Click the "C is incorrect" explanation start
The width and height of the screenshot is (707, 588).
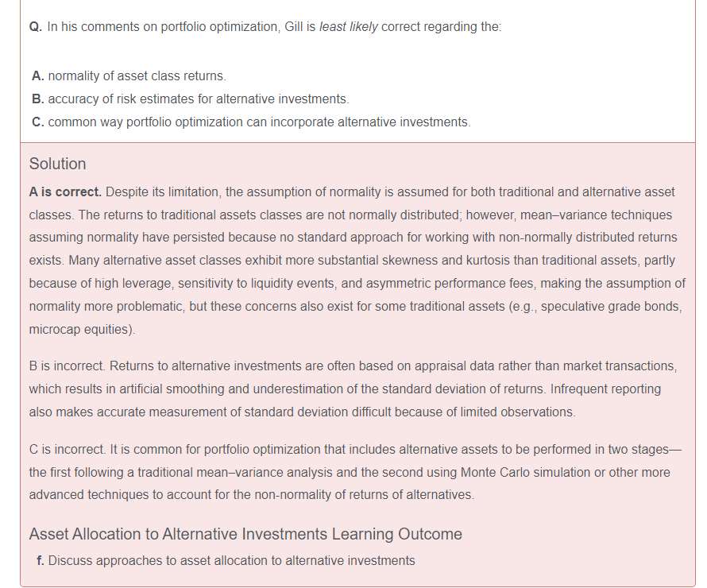[x=67, y=450]
